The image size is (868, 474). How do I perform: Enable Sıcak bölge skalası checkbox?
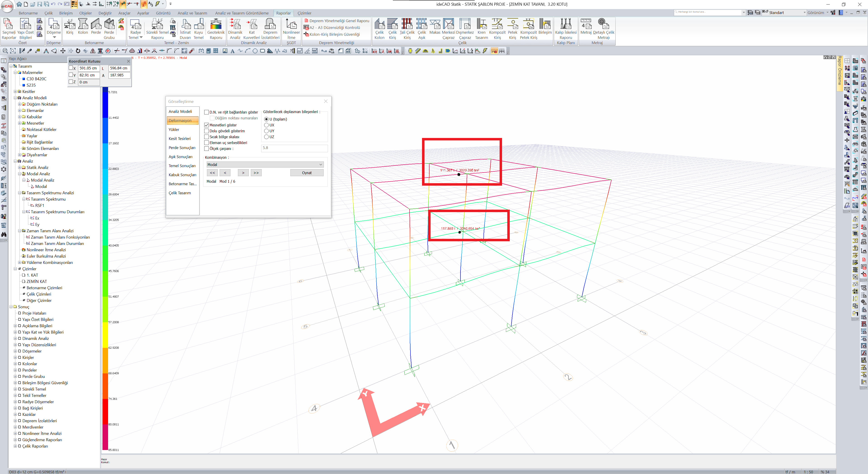click(x=206, y=137)
